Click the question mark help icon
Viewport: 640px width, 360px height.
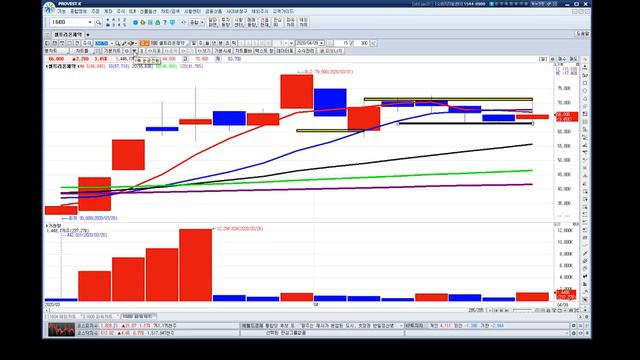pos(165,22)
